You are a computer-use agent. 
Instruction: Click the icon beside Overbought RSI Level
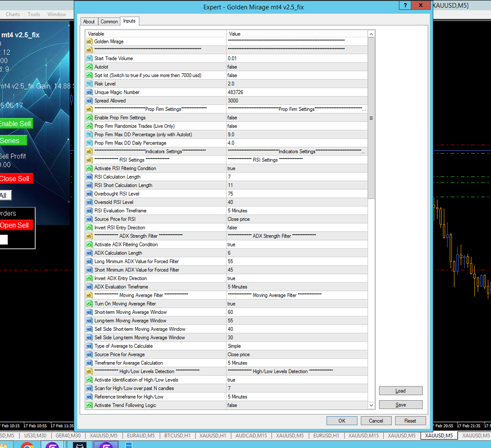(89, 194)
